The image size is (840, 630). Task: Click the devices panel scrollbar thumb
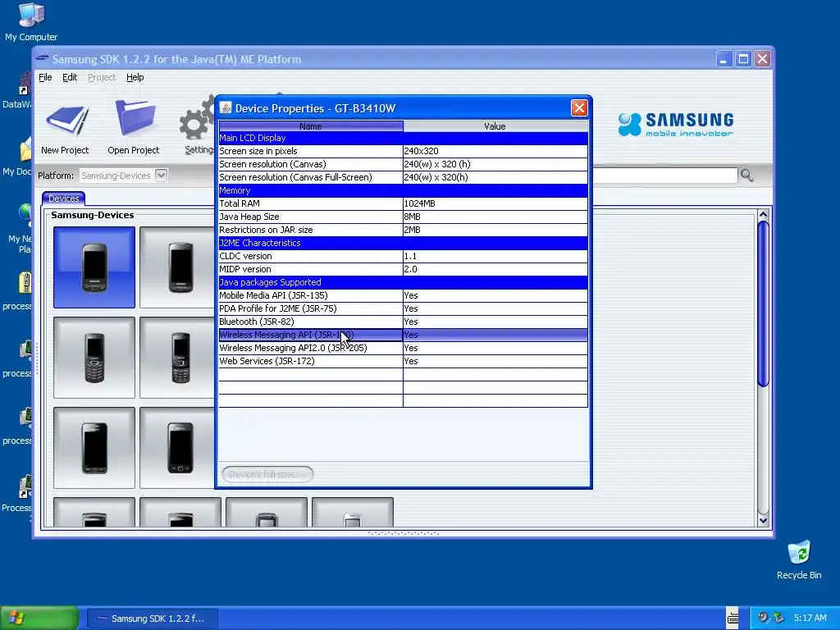(x=764, y=304)
